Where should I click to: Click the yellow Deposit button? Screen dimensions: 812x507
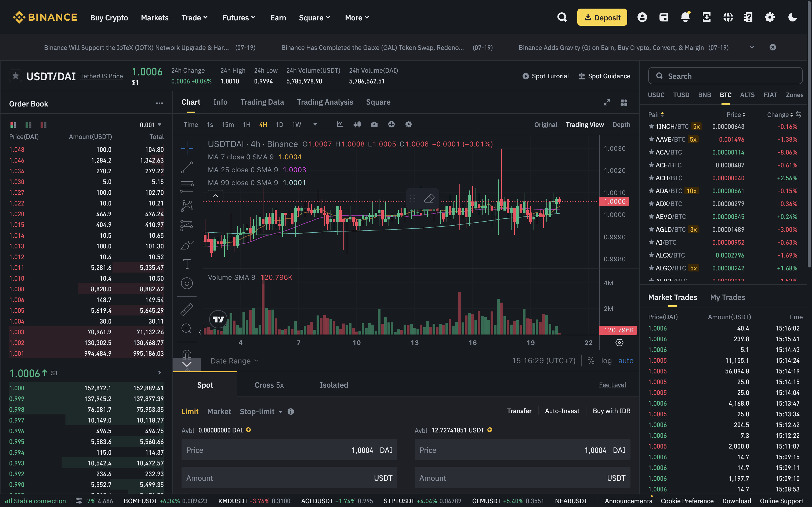[602, 17]
